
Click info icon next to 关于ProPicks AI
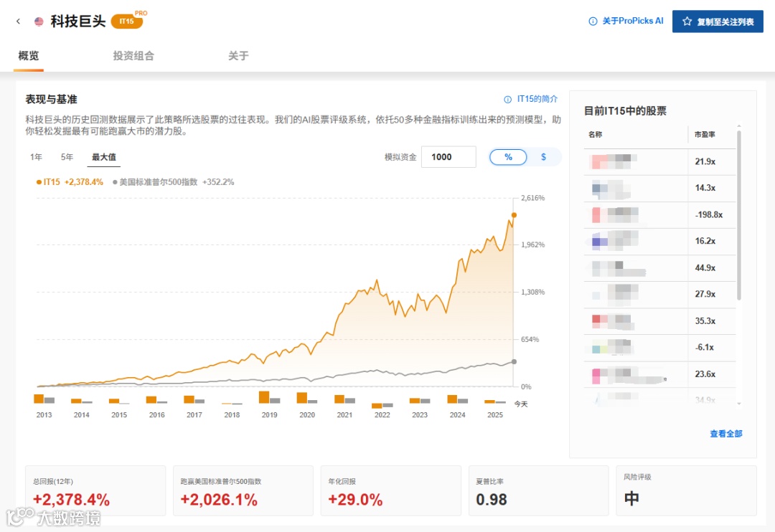click(x=593, y=22)
